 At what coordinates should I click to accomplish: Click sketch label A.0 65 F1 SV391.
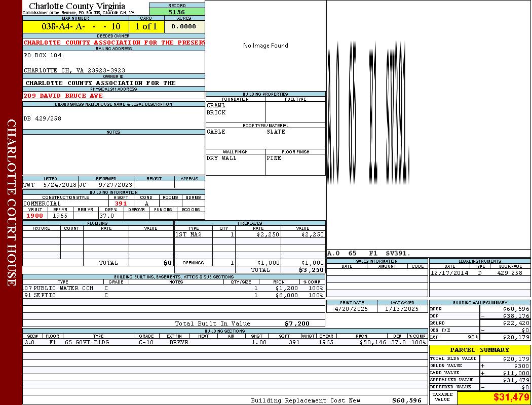(x=368, y=254)
